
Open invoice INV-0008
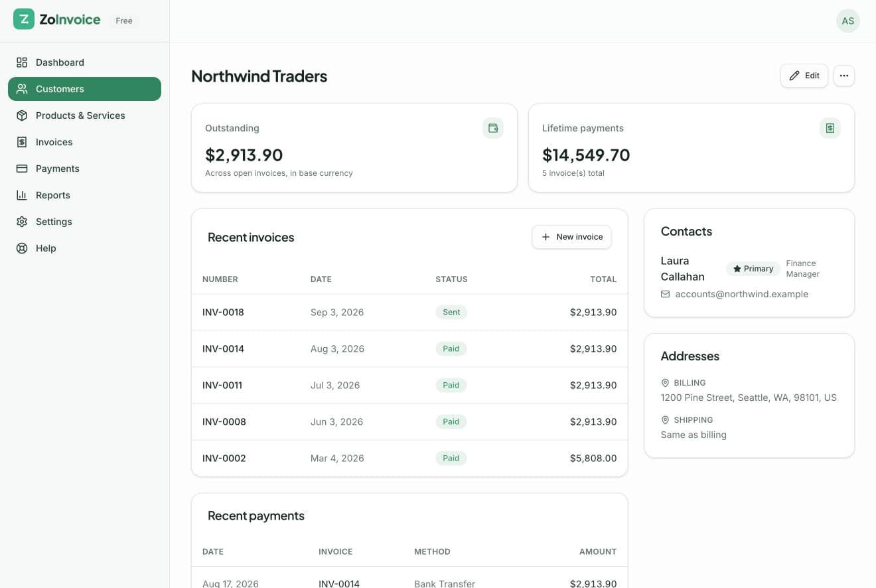[224, 421]
